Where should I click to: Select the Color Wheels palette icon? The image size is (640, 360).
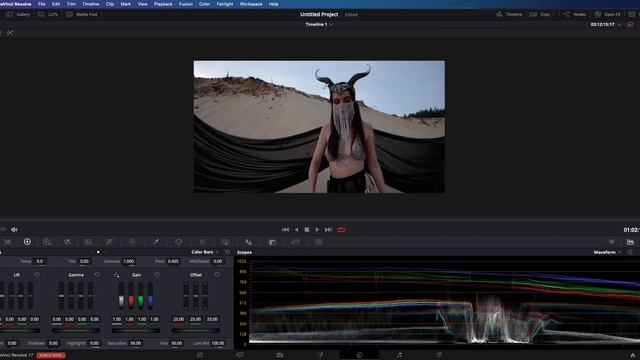[x=27, y=242]
